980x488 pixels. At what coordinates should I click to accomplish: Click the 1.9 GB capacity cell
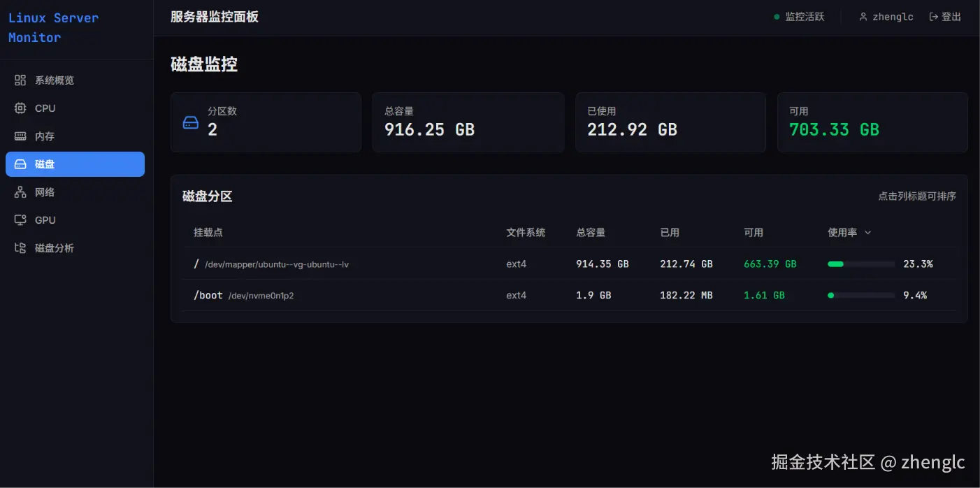click(x=593, y=296)
